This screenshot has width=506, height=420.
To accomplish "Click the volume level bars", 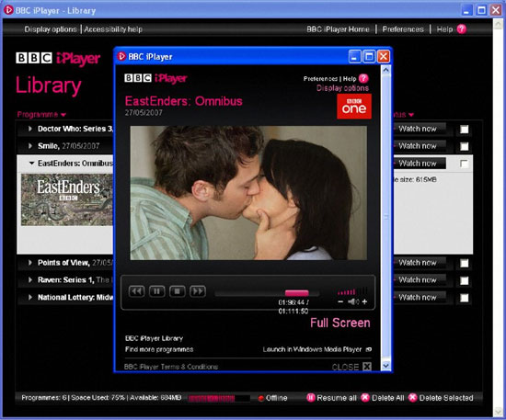I will coord(352,291).
